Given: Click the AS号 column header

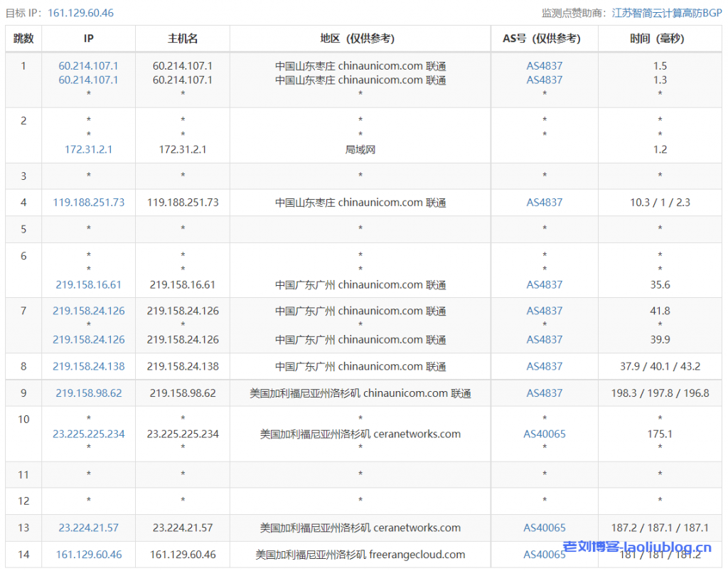Looking at the screenshot, I should tap(544, 39).
